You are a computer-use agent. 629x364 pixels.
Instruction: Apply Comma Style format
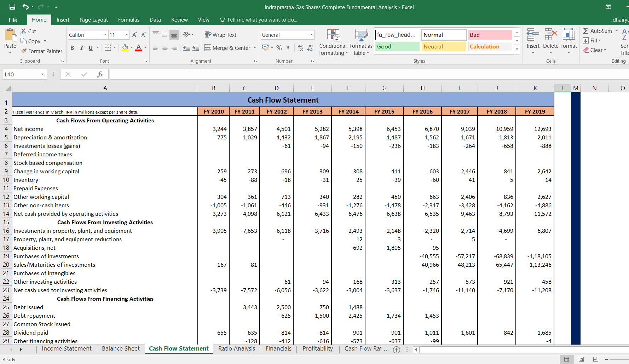pyautogui.click(x=288, y=47)
